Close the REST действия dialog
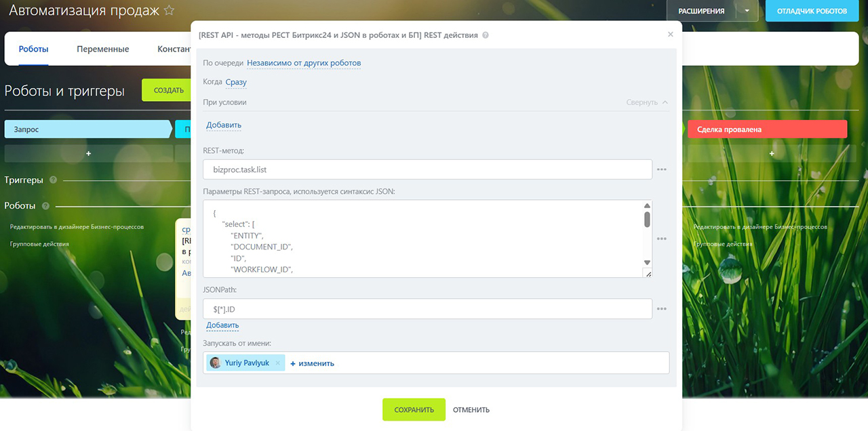 671,34
